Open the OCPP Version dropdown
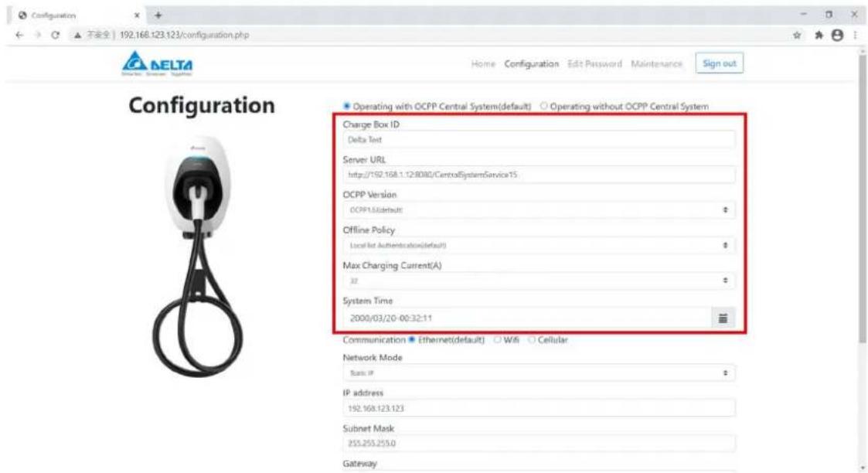The height and width of the screenshot is (473, 868). tap(539, 210)
